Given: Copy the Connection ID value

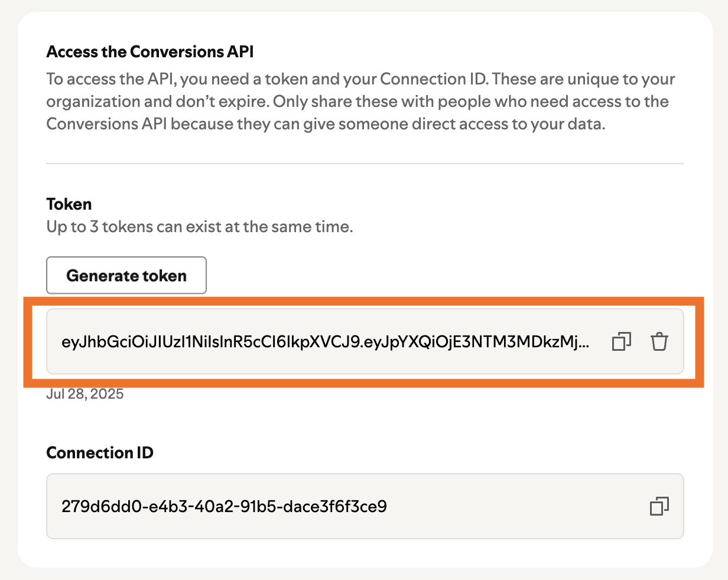Looking at the screenshot, I should click(x=659, y=506).
